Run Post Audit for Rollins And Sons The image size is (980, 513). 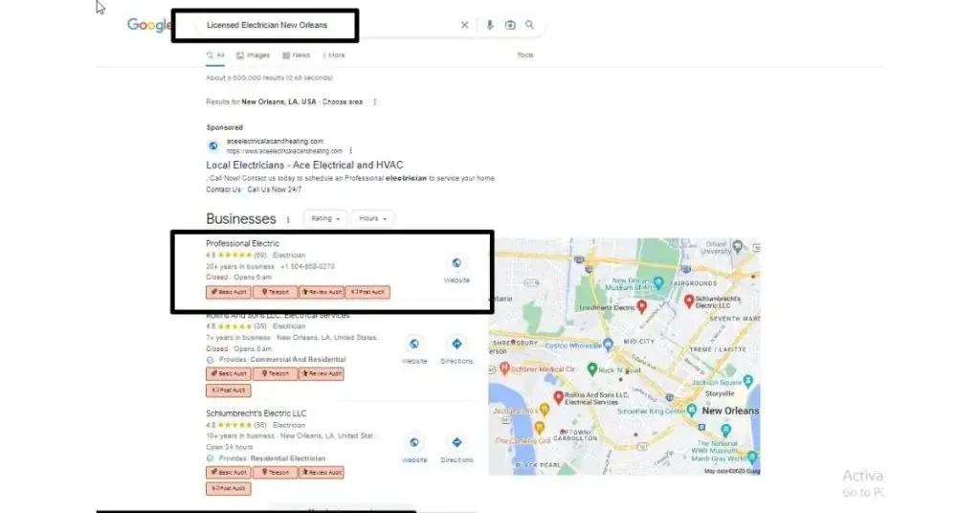tap(228, 390)
